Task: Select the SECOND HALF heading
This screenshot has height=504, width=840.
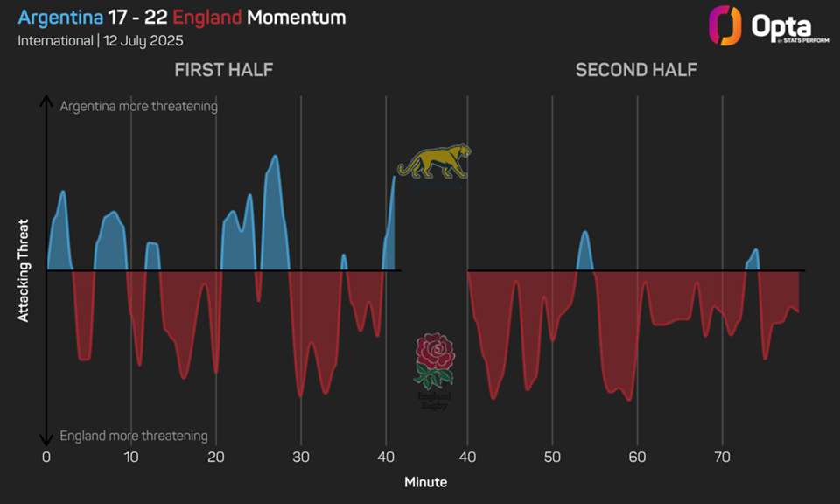Action: click(x=636, y=70)
